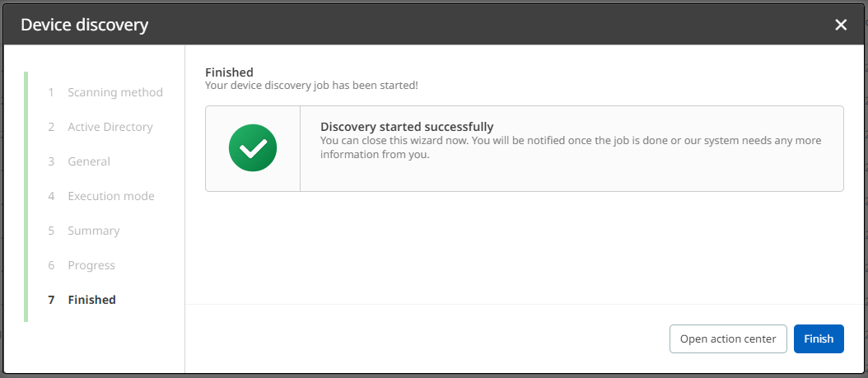Select the Progress step in sidebar
868x378 pixels.
pos(91,265)
